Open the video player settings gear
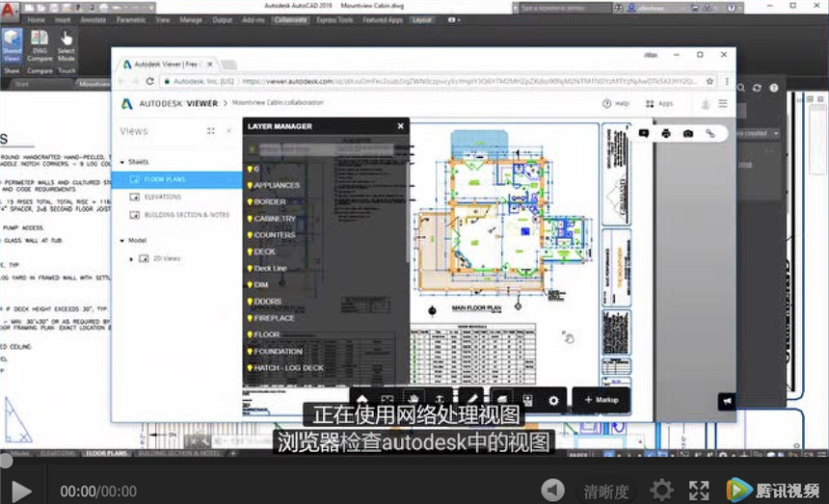This screenshot has width=829, height=504. (661, 491)
